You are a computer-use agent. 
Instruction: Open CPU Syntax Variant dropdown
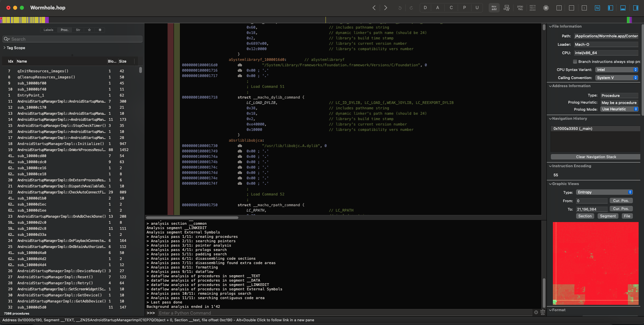click(x=617, y=70)
